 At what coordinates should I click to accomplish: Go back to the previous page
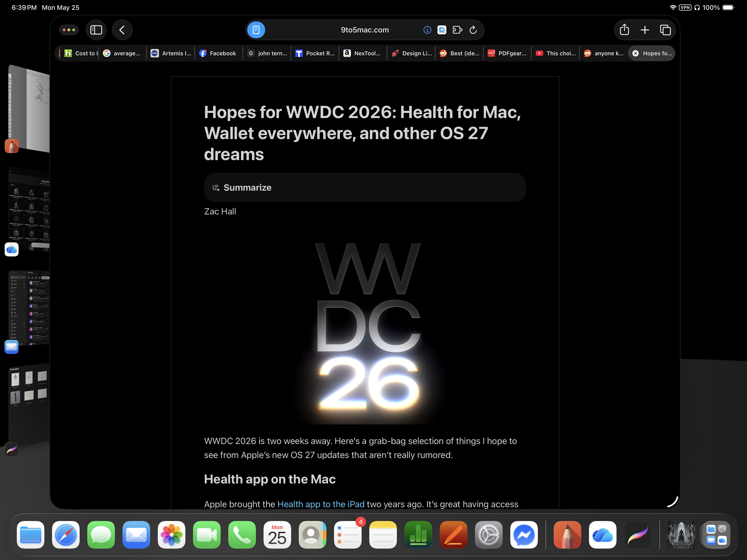122,30
